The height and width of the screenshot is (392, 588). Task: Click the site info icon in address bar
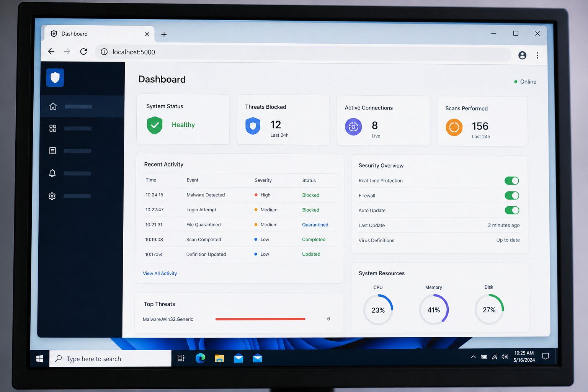point(104,52)
